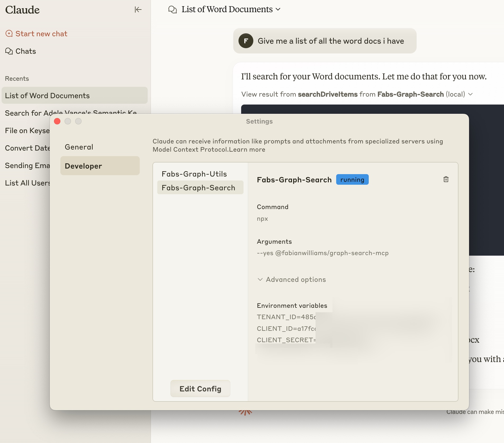504x443 pixels.
Task: Collapse the sidebar using the arrow icon
Action: pos(138,10)
